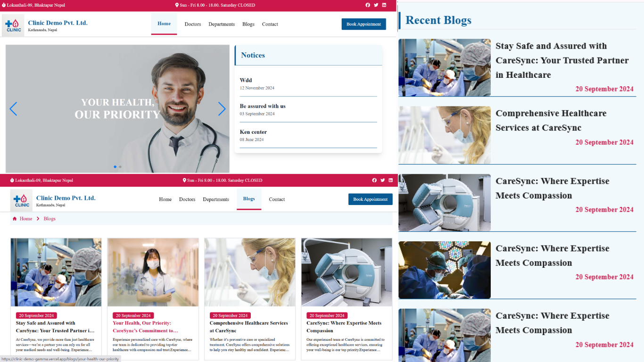Click the next slide arrow on the hero banner
Screen dimensions: 644x362
[x=222, y=109]
